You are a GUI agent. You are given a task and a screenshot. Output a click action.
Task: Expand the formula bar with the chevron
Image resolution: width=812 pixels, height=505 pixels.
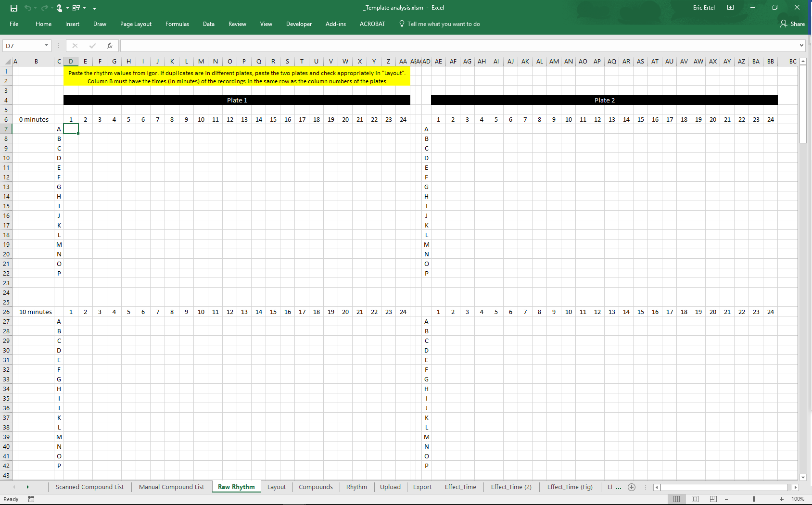tap(801, 46)
